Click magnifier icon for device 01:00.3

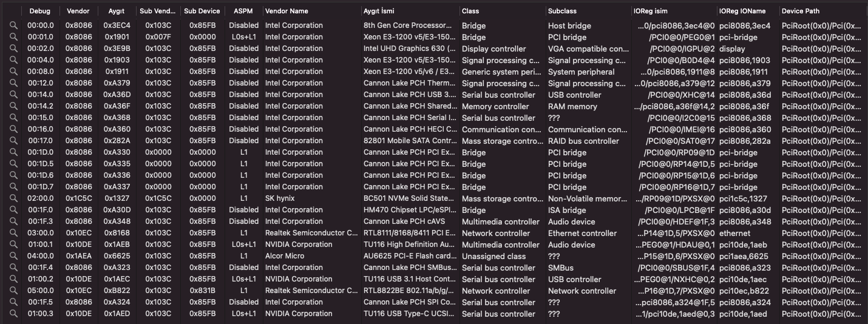13,314
